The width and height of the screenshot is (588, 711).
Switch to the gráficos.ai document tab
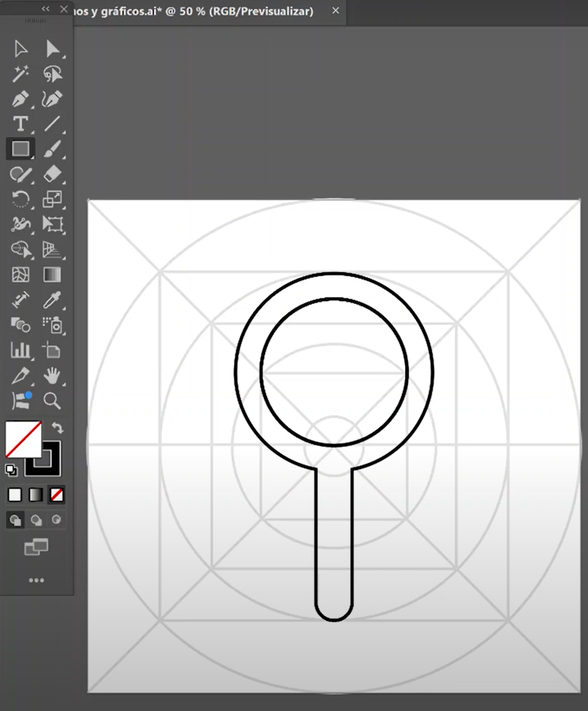[193, 11]
